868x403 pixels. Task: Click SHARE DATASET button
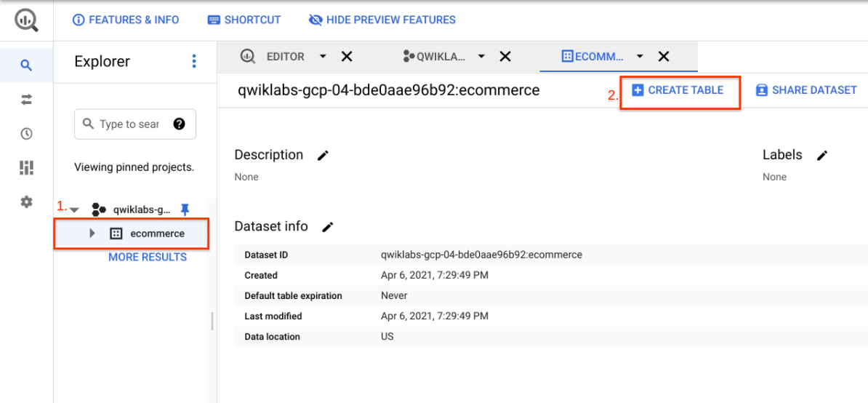click(806, 89)
